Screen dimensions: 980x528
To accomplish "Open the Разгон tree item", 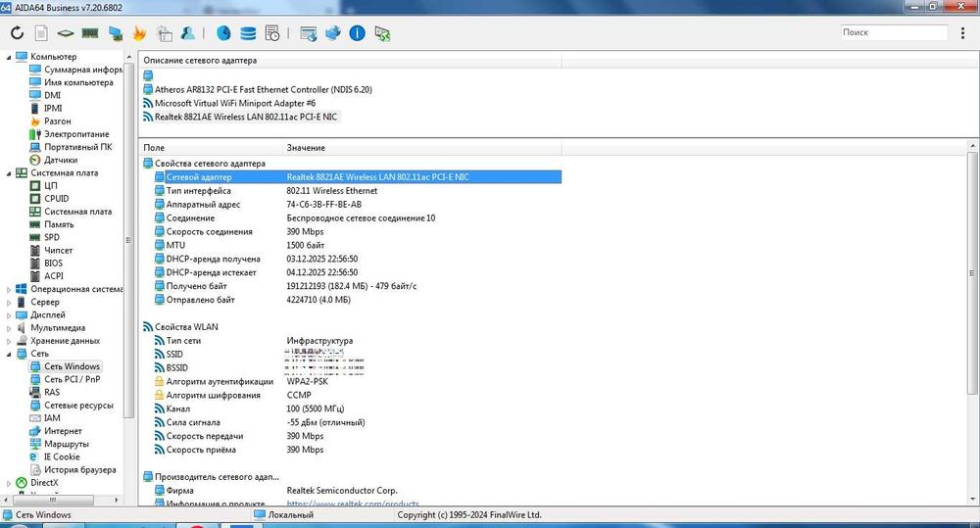I will [58, 121].
